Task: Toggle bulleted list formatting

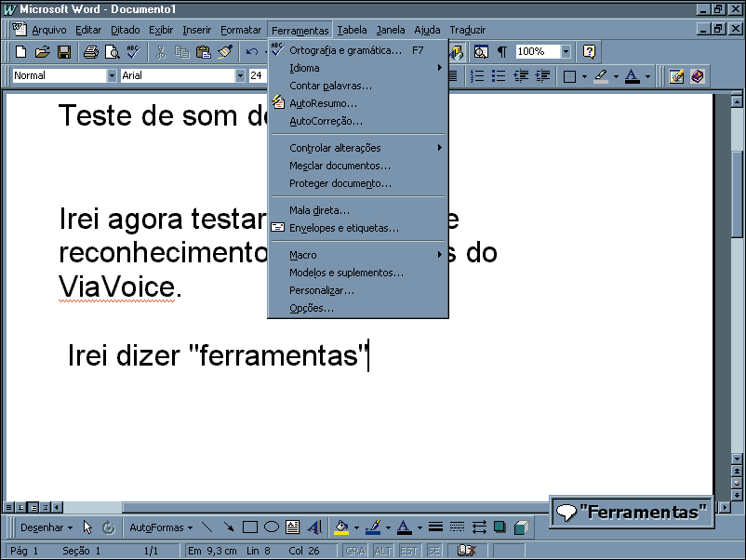Action: pos(499,76)
